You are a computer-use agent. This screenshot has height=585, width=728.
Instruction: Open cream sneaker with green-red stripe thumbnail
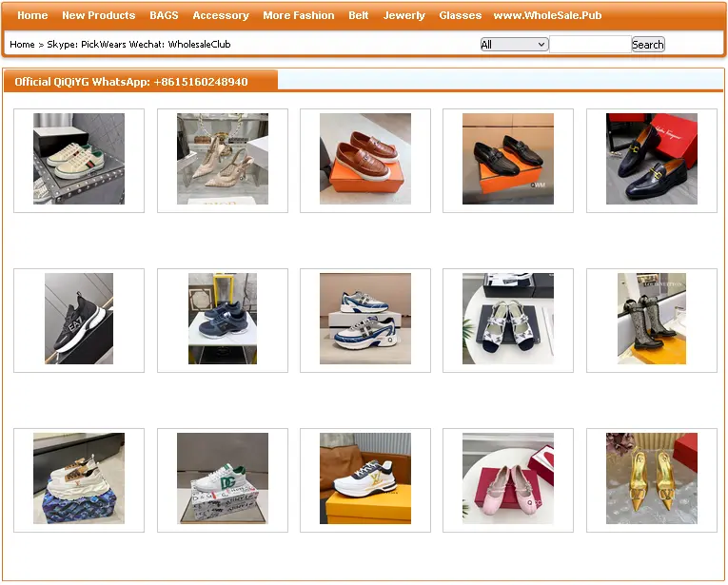[79, 159]
